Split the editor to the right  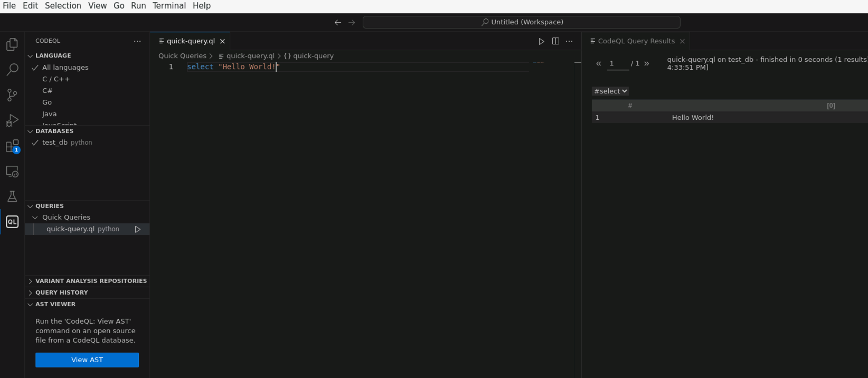pos(555,41)
